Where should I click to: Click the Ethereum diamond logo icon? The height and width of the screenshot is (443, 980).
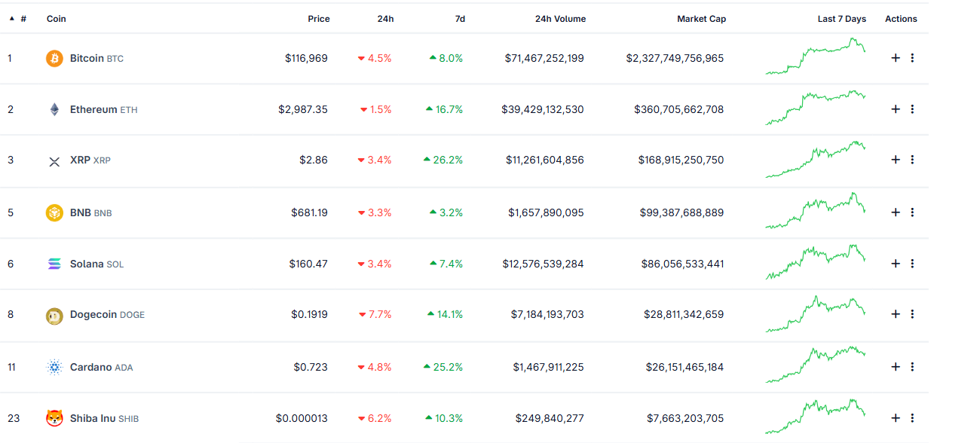(x=54, y=109)
